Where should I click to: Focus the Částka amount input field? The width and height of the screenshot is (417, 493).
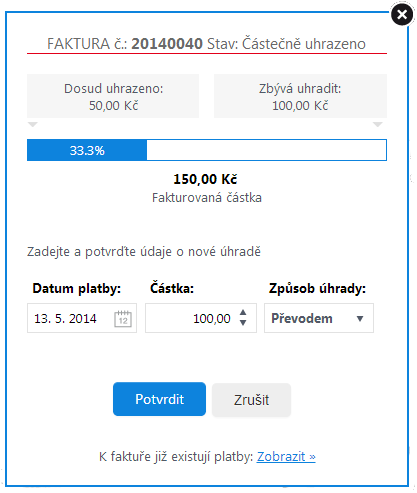pyautogui.click(x=201, y=318)
